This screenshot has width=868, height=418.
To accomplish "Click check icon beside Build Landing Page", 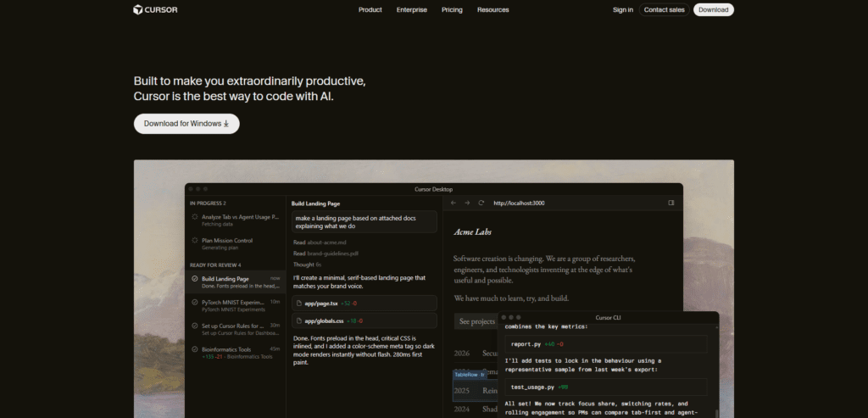I will tap(194, 278).
